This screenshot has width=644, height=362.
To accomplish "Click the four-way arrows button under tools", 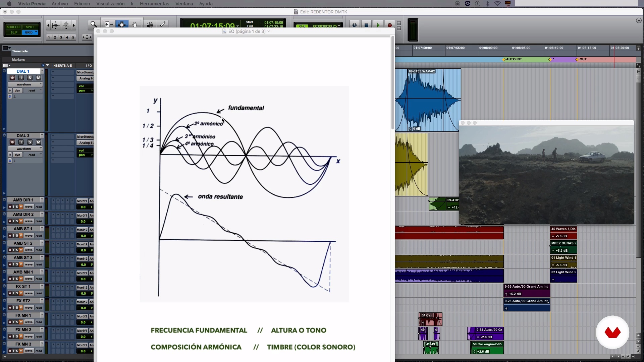I will 87,37.
